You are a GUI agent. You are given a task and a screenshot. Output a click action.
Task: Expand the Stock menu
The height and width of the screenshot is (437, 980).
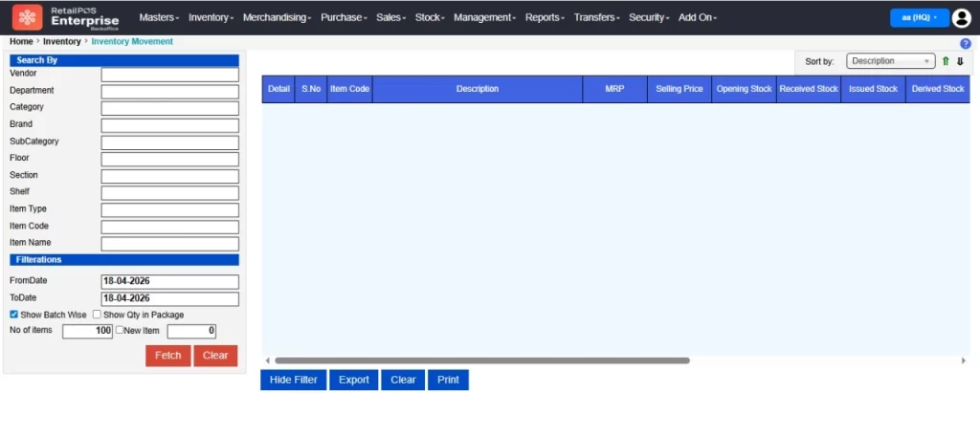(430, 17)
